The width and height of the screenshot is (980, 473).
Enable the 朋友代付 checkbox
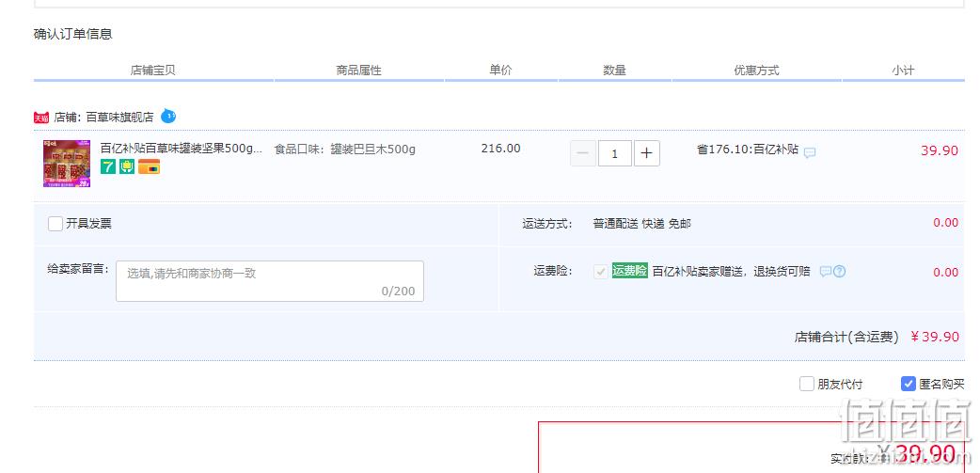[x=807, y=384]
